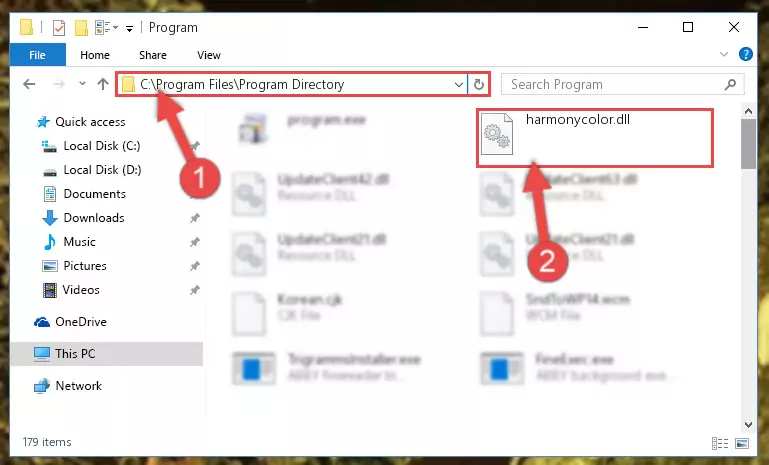Maximize the Program window

[688, 27]
